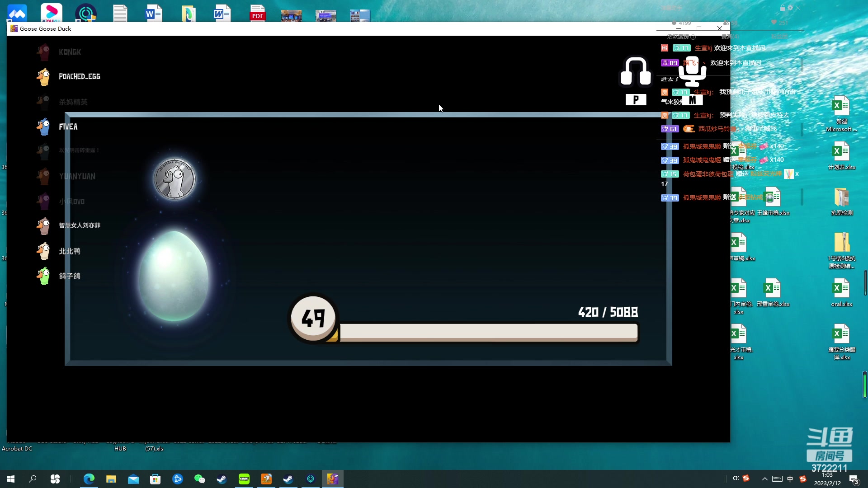Click the level 49 badge
Viewport: 868px width, 488px height.
(x=313, y=318)
